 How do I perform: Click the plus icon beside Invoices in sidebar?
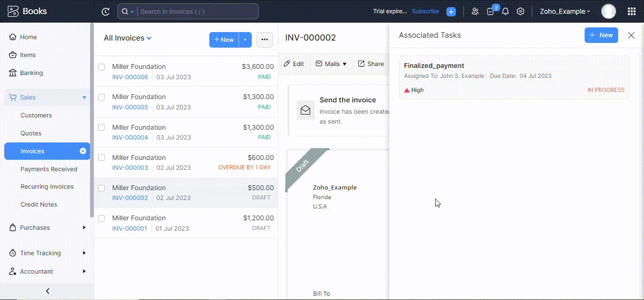tap(83, 151)
